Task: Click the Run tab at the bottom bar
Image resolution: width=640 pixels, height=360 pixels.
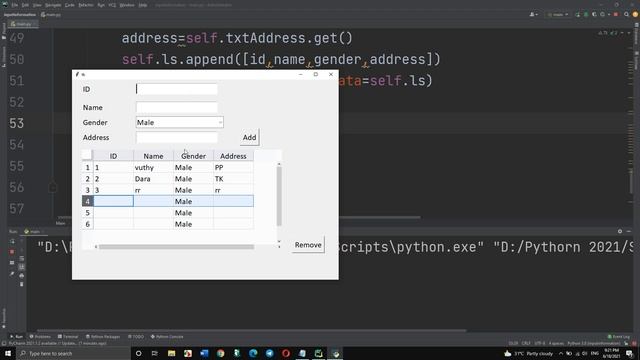Action: pos(16,337)
